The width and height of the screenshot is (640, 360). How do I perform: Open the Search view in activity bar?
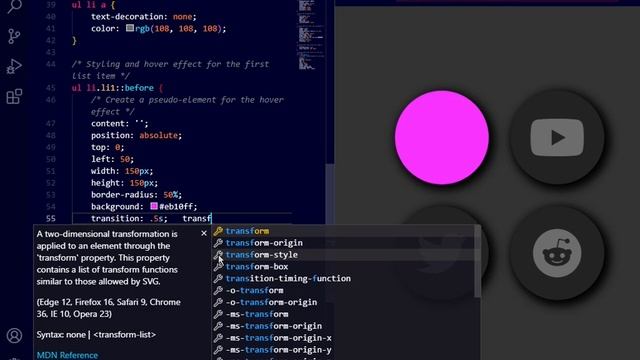[15, 6]
